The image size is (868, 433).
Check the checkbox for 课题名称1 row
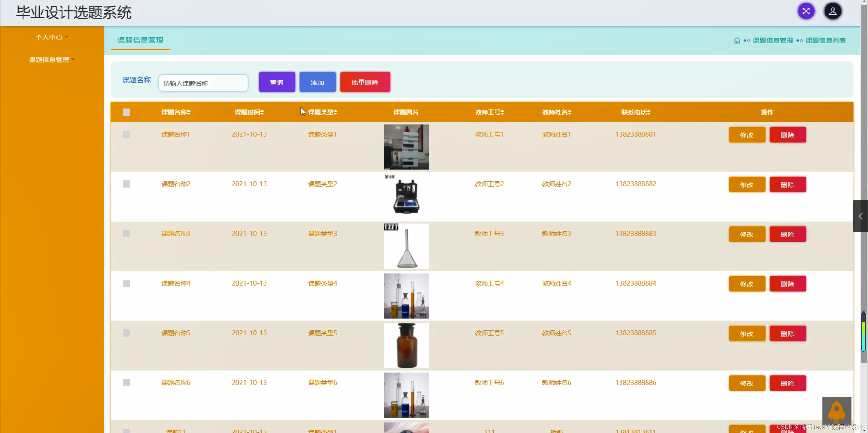click(x=126, y=134)
